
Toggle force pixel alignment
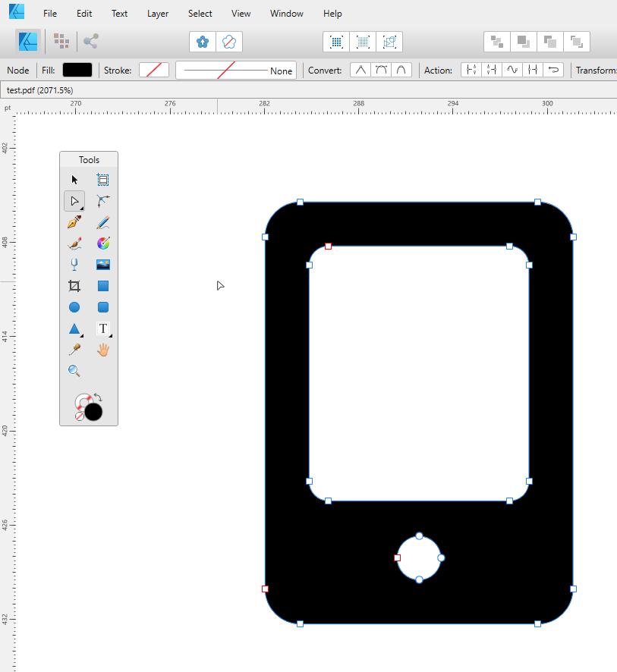(336, 42)
